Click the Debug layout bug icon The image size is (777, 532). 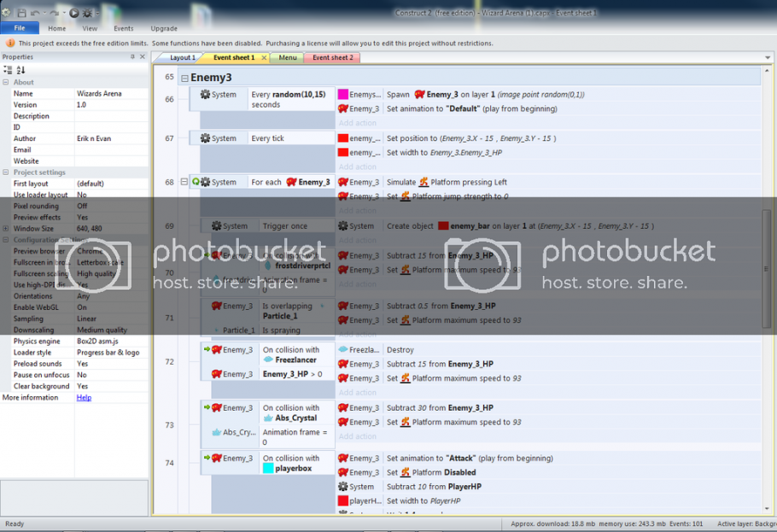coord(88,13)
